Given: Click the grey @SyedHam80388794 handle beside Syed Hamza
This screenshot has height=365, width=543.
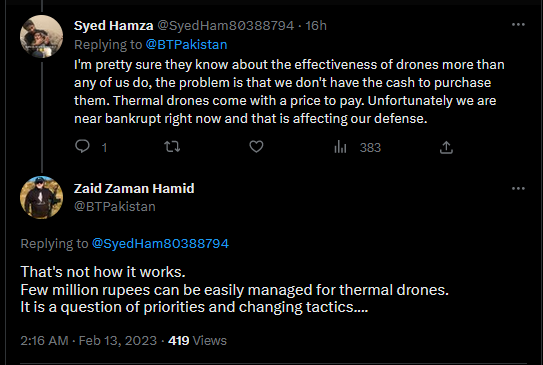Looking at the screenshot, I should pyautogui.click(x=226, y=26).
